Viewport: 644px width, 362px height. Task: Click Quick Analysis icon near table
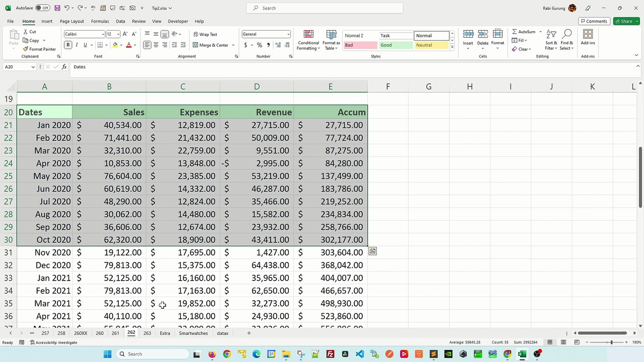click(372, 251)
